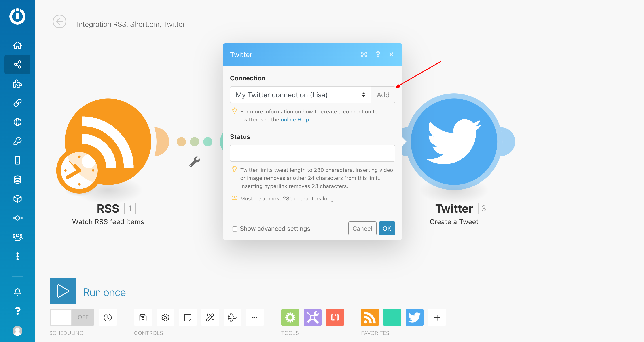
Task: Open Webhooks globe icon in sidebar
Action: pos(17,122)
